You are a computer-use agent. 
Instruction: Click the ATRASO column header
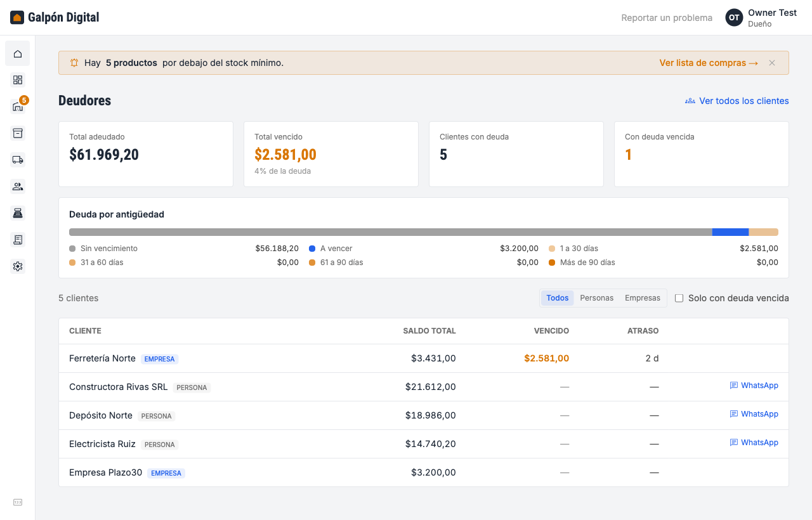[643, 331]
